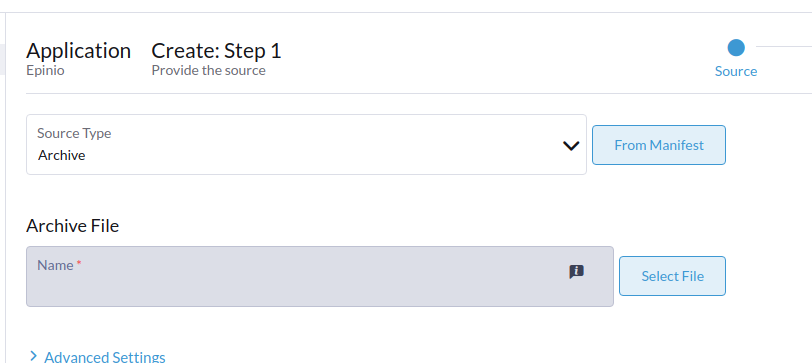Click the Source Type field label
Screen dimensions: 812x363
[74, 133]
